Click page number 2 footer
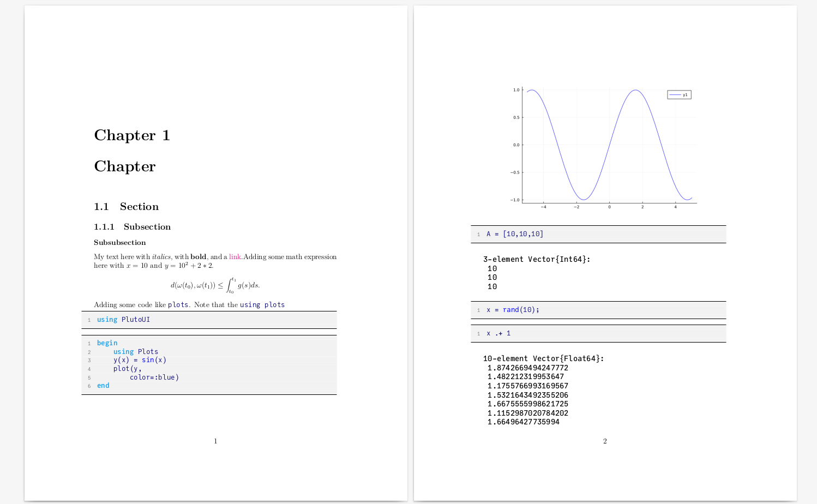Screen dimensions: 817x504 (605, 441)
